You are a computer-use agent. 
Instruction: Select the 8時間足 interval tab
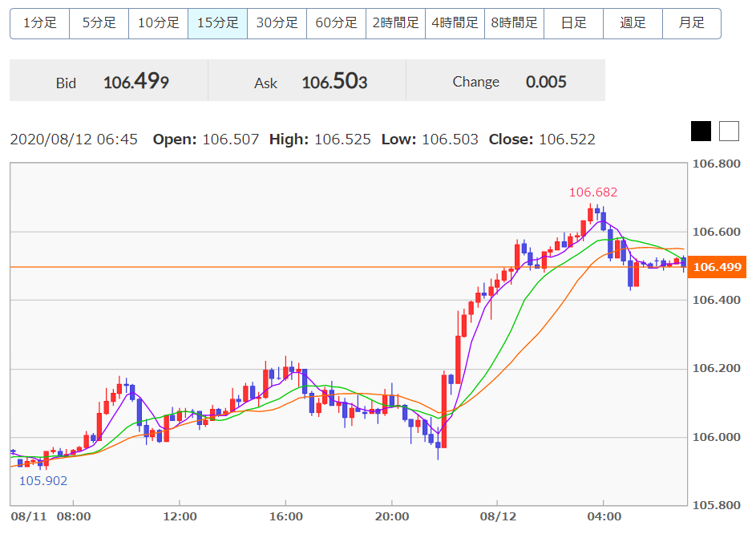coord(515,23)
